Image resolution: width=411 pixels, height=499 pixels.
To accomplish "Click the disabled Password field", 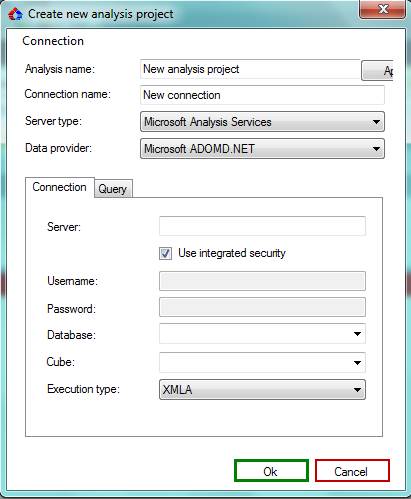I will point(262,307).
